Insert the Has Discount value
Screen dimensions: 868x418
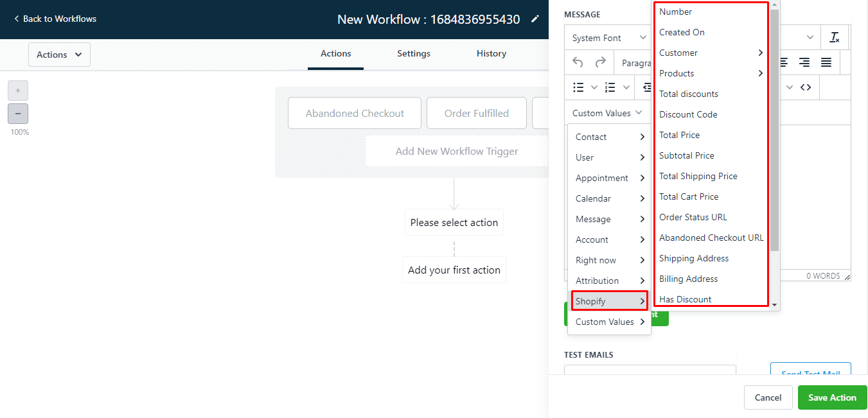pos(710,299)
